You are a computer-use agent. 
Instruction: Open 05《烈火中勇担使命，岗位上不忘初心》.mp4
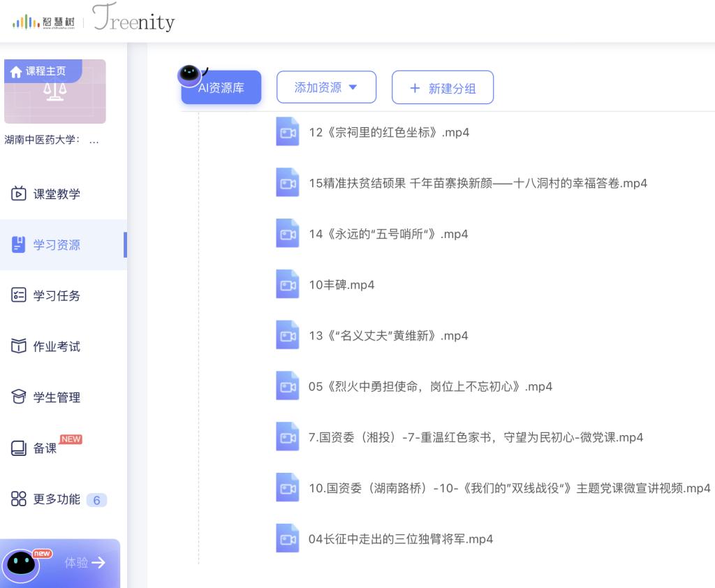point(430,387)
